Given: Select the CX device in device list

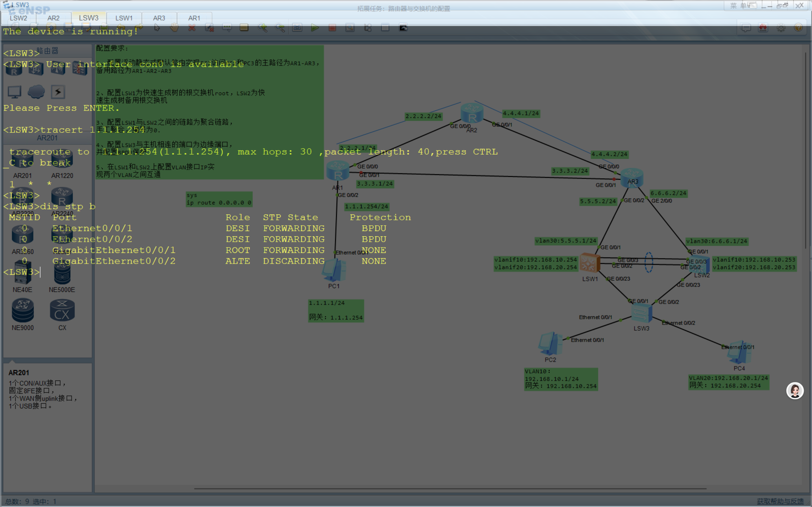Looking at the screenshot, I should pyautogui.click(x=62, y=311).
